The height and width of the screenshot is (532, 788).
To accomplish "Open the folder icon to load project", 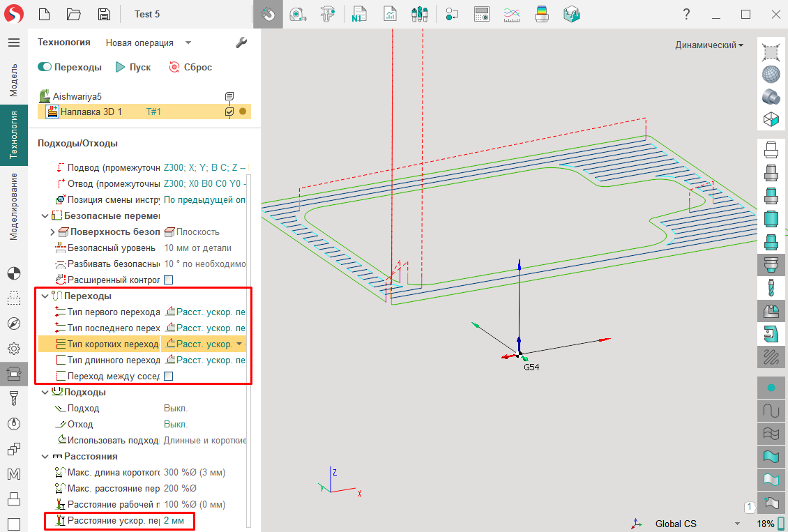I will point(74,14).
